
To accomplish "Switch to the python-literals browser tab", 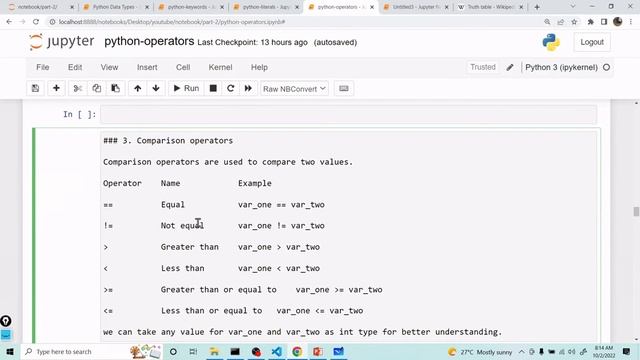I will 266,7.
